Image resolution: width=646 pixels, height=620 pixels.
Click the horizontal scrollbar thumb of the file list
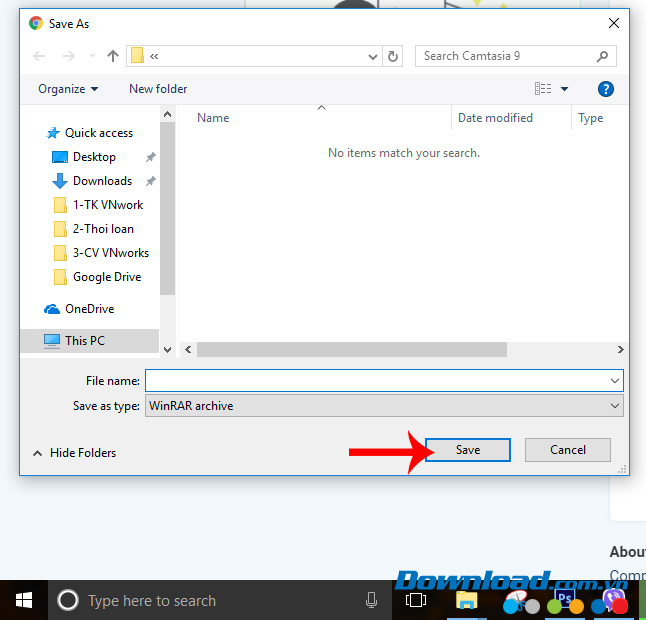coord(351,350)
